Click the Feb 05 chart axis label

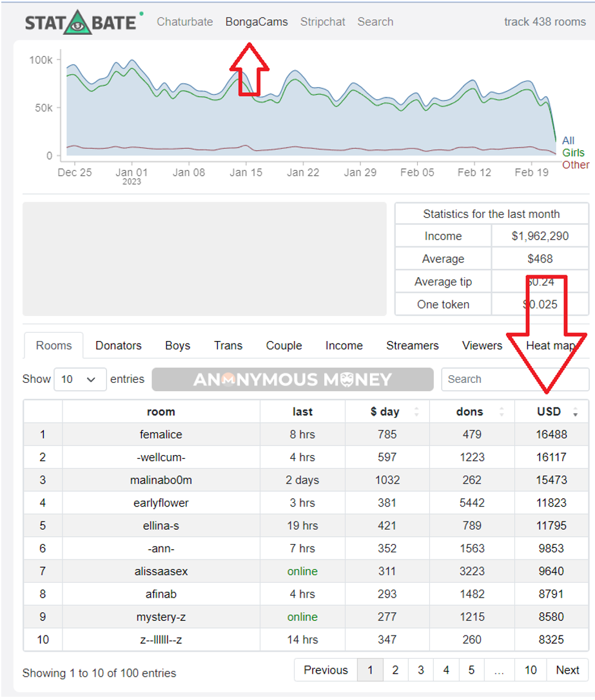(417, 172)
